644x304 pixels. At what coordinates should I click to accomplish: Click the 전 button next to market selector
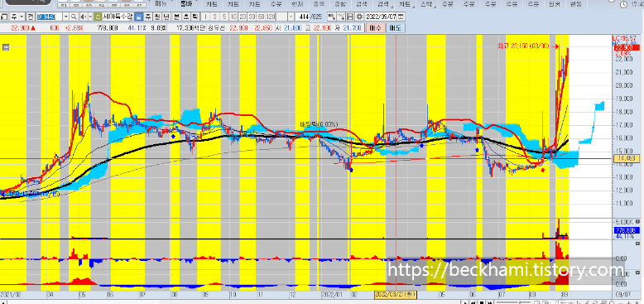point(31,17)
